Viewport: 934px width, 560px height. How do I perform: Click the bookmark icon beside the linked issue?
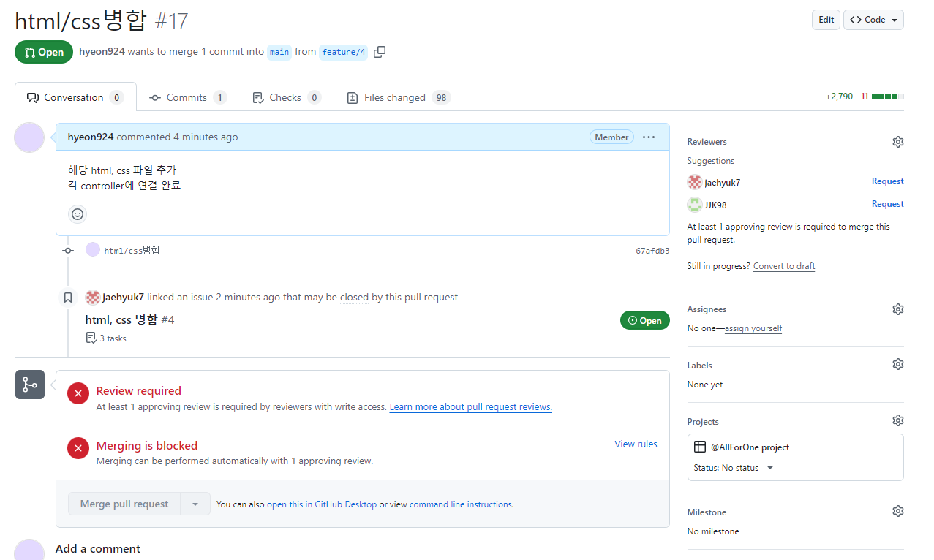67,297
